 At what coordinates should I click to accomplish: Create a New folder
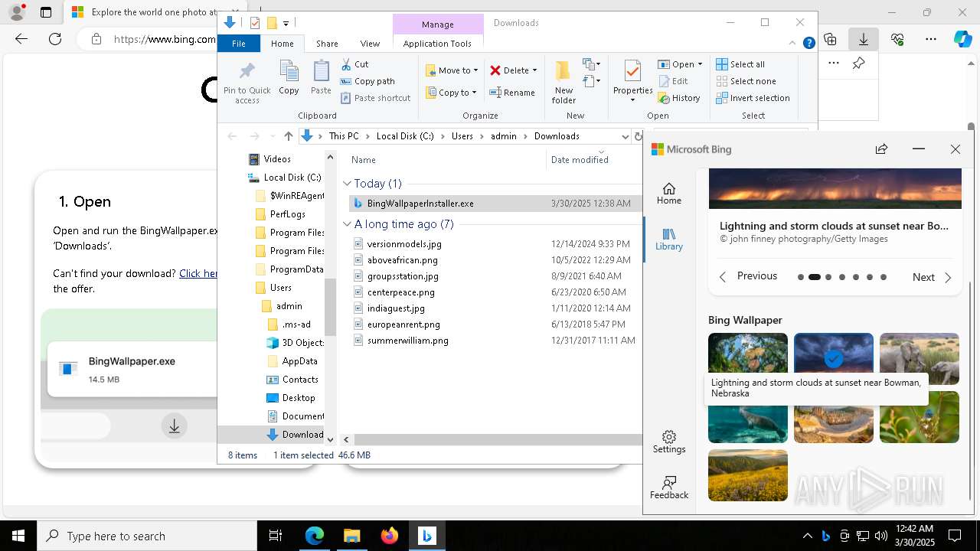563,82
